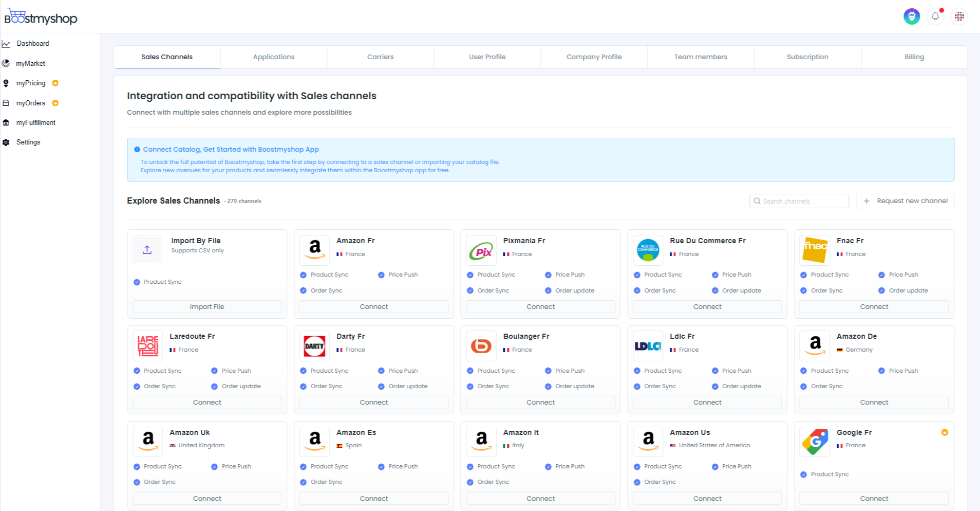Open the Carriers tab
The height and width of the screenshot is (511, 980).
point(381,57)
